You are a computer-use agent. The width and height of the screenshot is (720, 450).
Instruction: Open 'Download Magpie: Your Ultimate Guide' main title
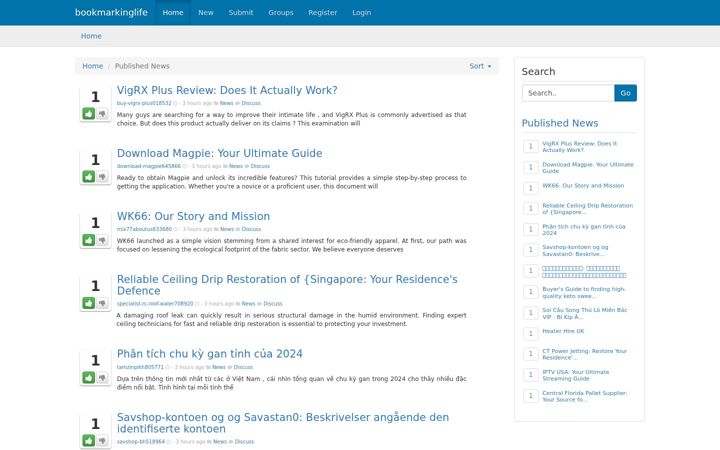[219, 153]
